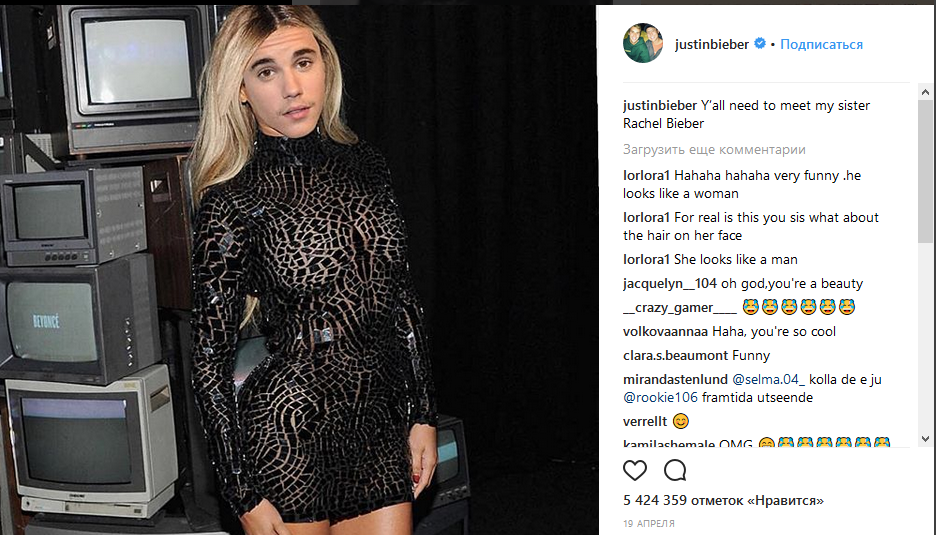Open justinbieber profile avatar
936x535 pixels.
(643, 44)
